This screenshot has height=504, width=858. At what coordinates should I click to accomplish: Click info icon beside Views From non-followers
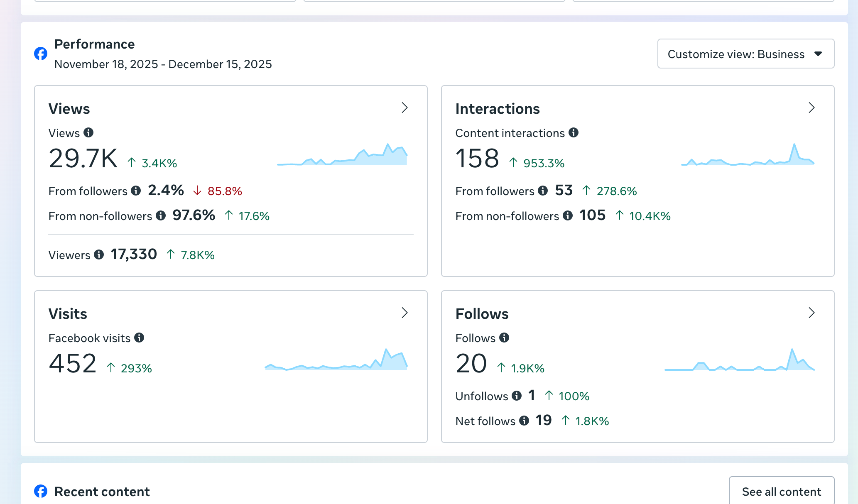point(161,215)
